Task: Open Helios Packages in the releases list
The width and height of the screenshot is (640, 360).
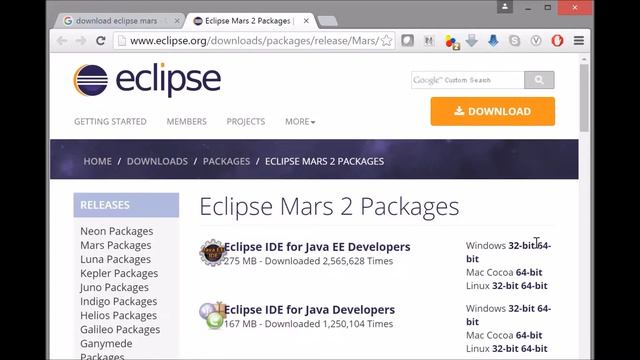Action: click(118, 316)
